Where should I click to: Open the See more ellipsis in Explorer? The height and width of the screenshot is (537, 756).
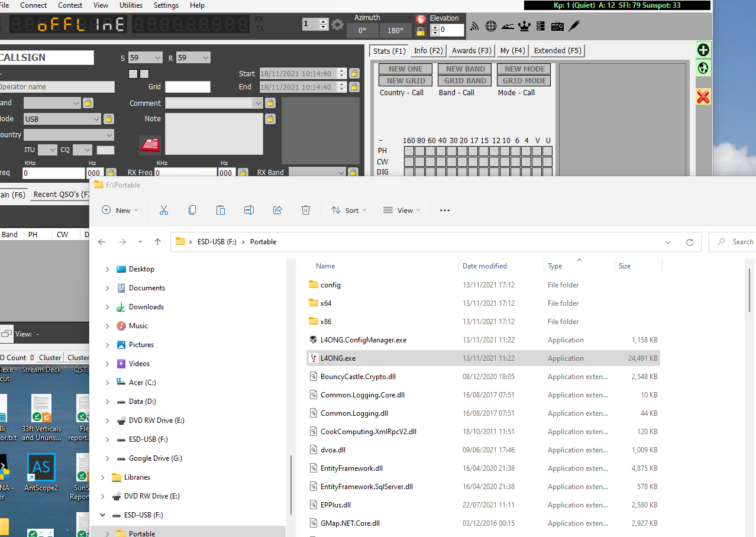(x=445, y=210)
